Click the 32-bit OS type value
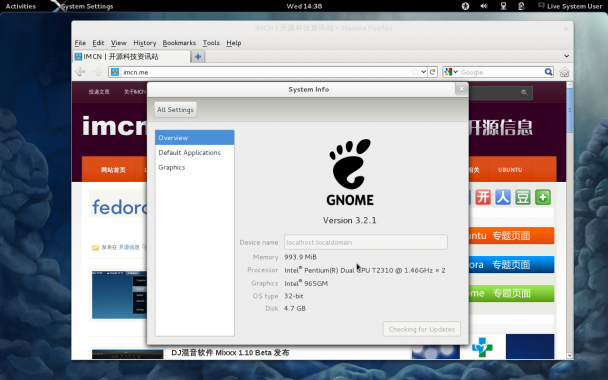The height and width of the screenshot is (380, 608). [x=294, y=296]
